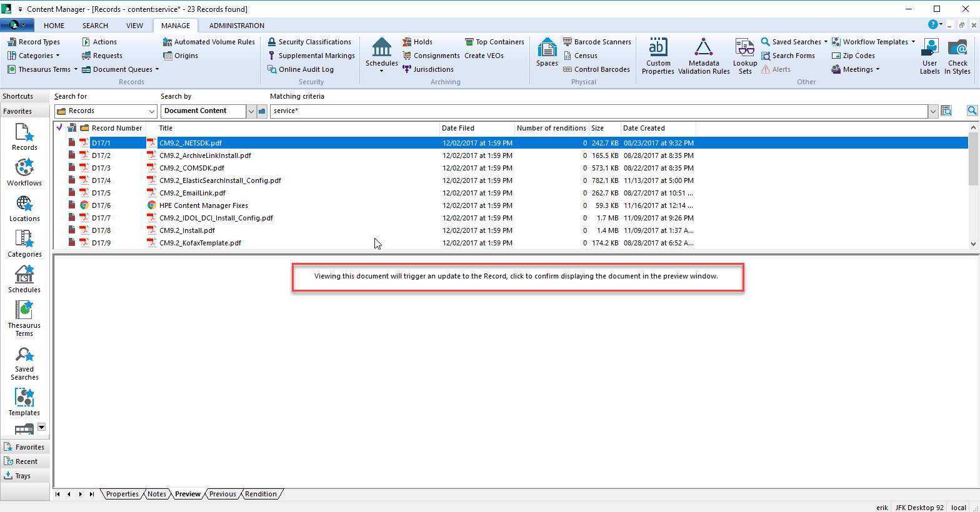Open Lookup Sets
This screenshot has width=980, height=512.
click(x=745, y=56)
